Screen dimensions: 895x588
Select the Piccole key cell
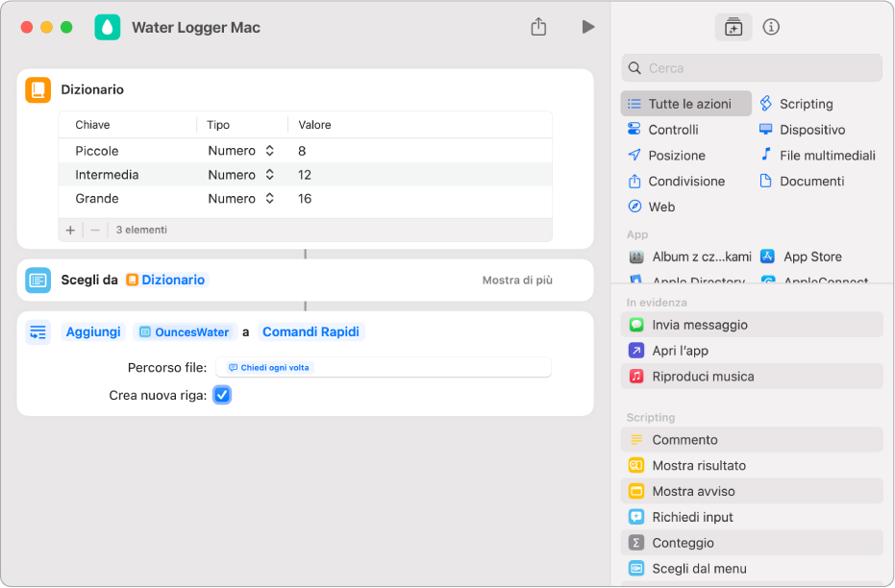[x=97, y=151]
